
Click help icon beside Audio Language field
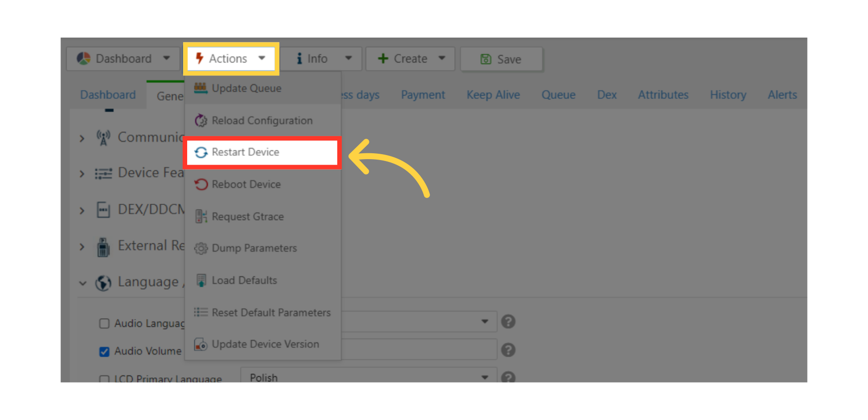point(508,322)
